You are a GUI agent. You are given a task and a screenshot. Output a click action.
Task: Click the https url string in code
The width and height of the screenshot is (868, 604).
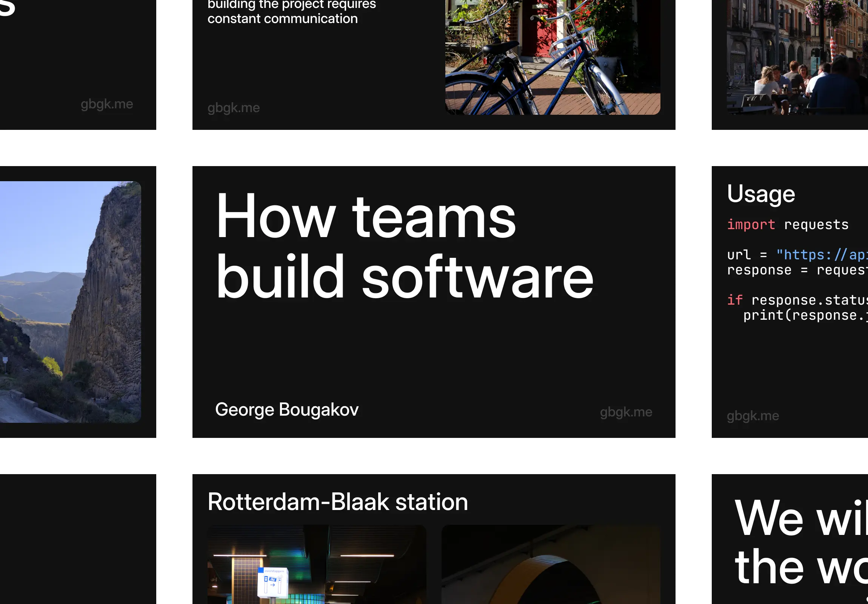tap(821, 255)
